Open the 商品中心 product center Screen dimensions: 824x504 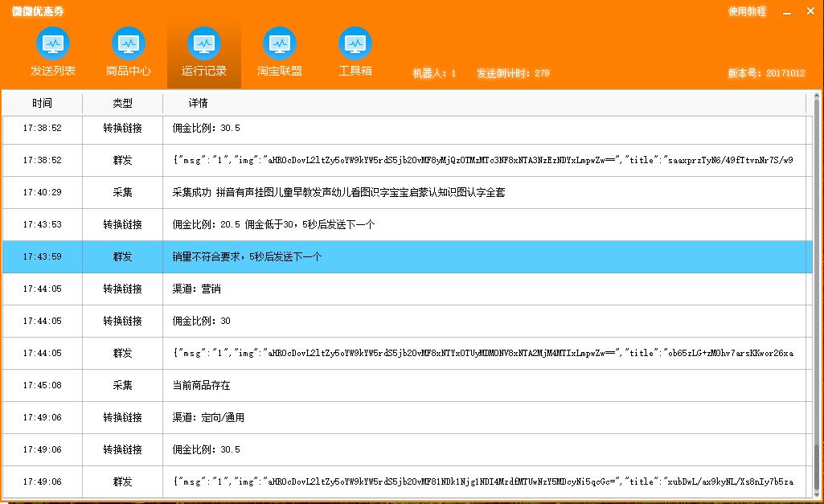128,50
